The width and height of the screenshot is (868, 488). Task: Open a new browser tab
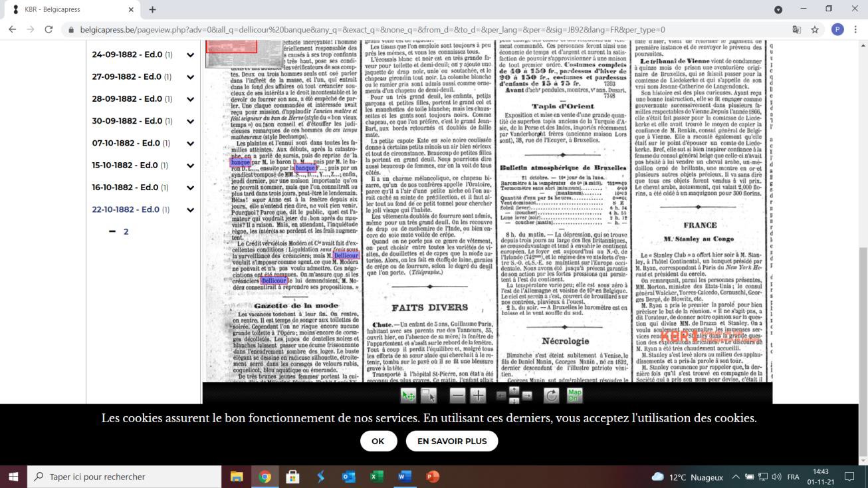coord(152,9)
